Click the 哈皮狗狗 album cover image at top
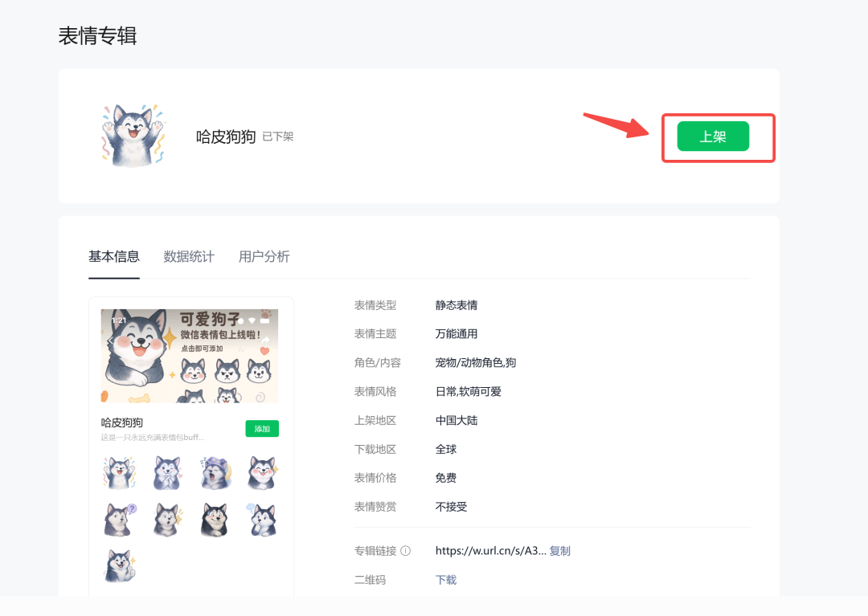 click(x=133, y=136)
